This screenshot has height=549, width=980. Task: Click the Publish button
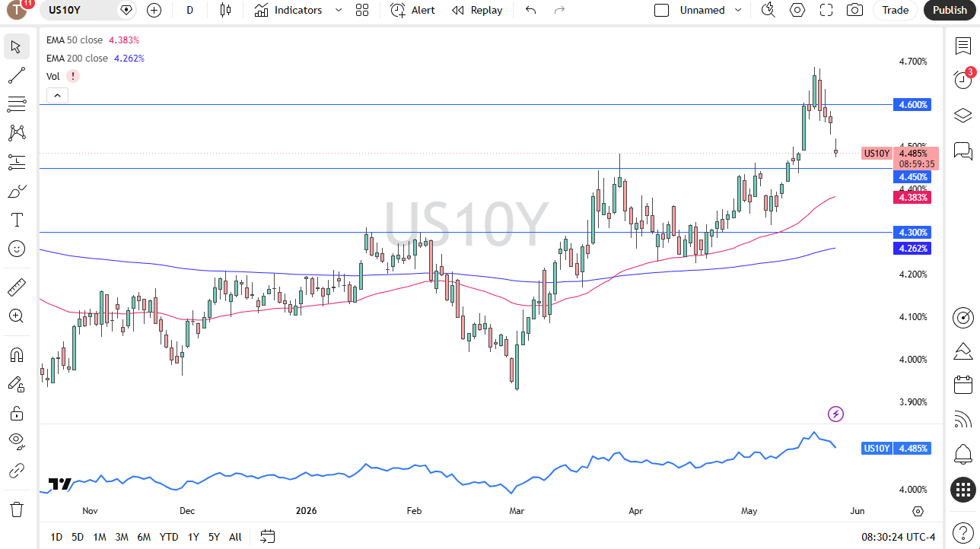coord(950,10)
